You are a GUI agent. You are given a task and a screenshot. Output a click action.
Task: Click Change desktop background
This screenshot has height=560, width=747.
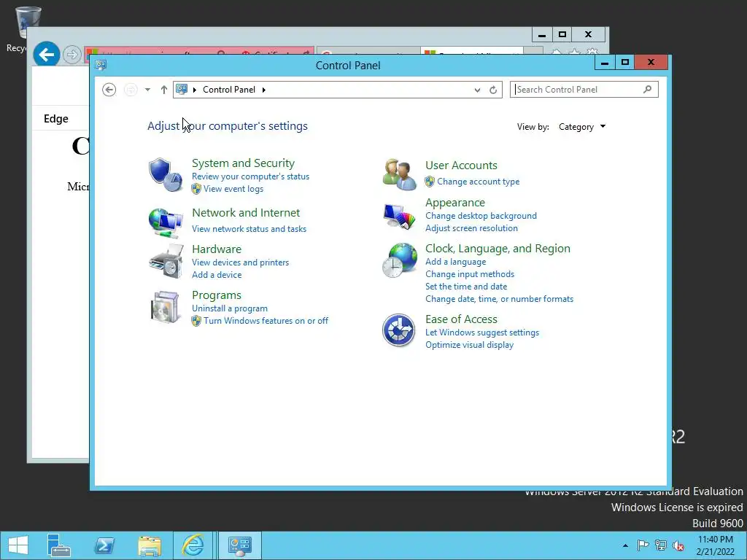tap(481, 216)
